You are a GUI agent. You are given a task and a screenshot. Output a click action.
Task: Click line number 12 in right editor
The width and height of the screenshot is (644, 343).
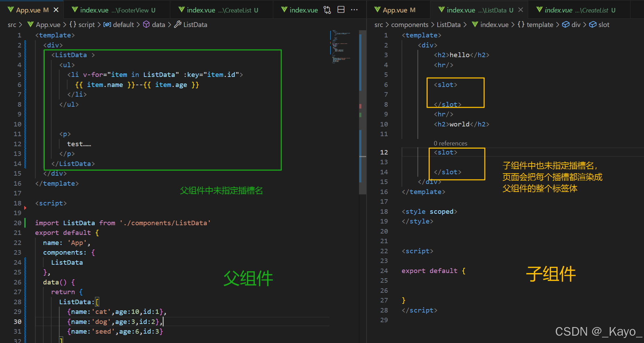[x=384, y=152]
